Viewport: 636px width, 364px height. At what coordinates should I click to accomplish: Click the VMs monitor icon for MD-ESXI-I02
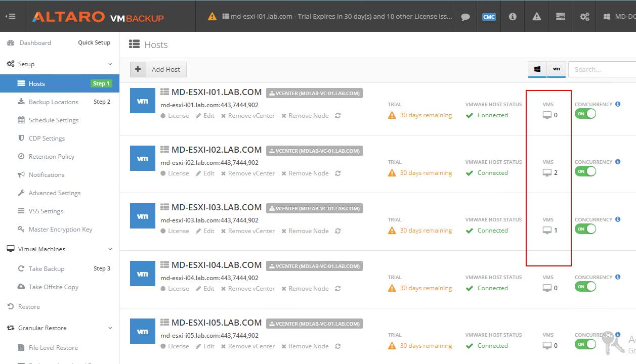(547, 173)
